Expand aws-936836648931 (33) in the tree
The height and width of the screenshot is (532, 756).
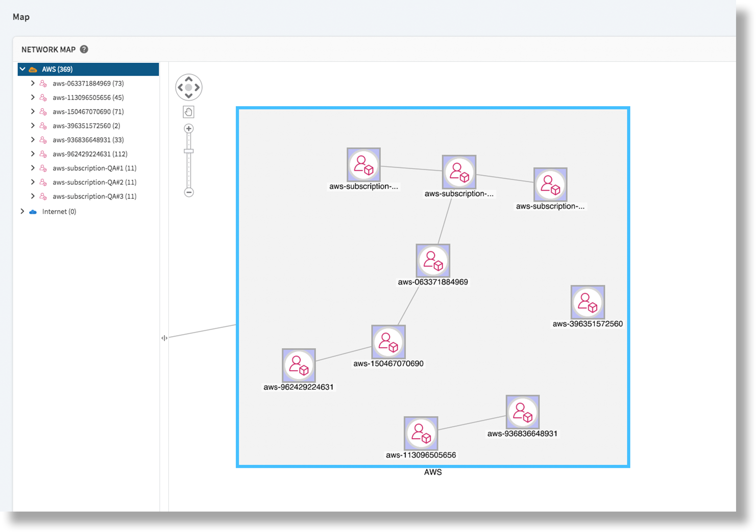click(33, 140)
